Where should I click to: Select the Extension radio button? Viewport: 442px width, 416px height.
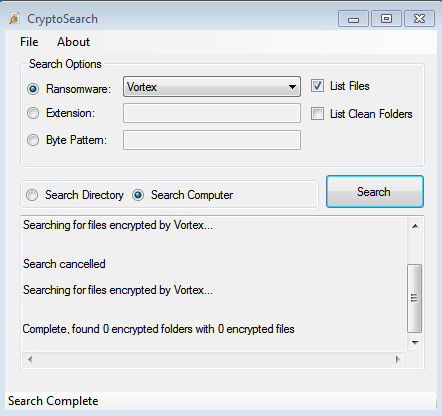[33, 113]
